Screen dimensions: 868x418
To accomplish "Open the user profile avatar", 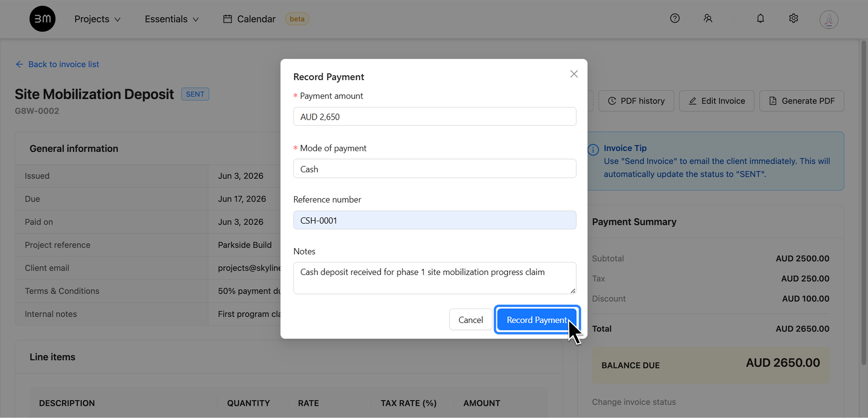I will (828, 19).
